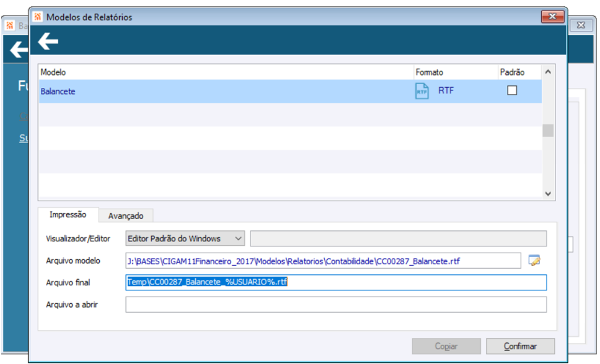Click scroll up arrow of the model list

[x=548, y=72]
